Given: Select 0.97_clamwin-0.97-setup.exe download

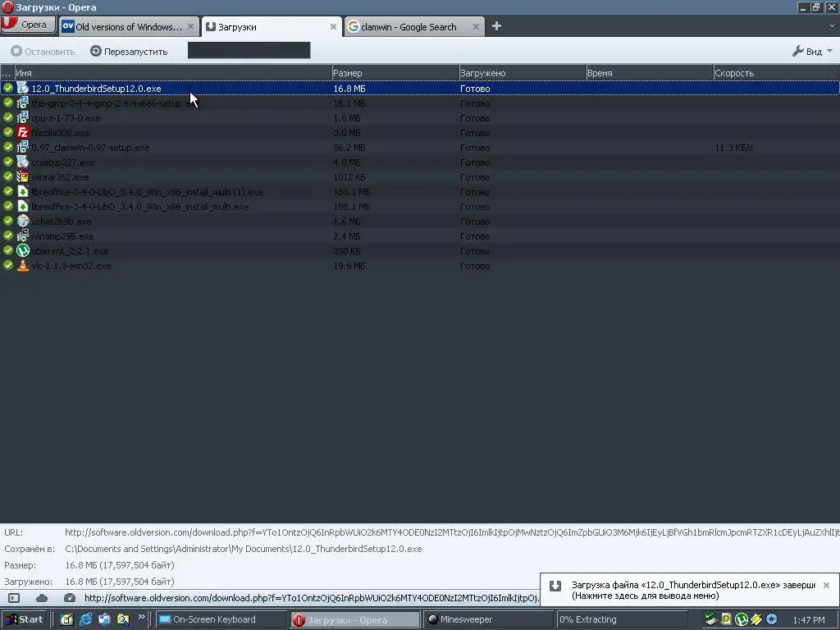Looking at the screenshot, I should (x=420, y=148).
